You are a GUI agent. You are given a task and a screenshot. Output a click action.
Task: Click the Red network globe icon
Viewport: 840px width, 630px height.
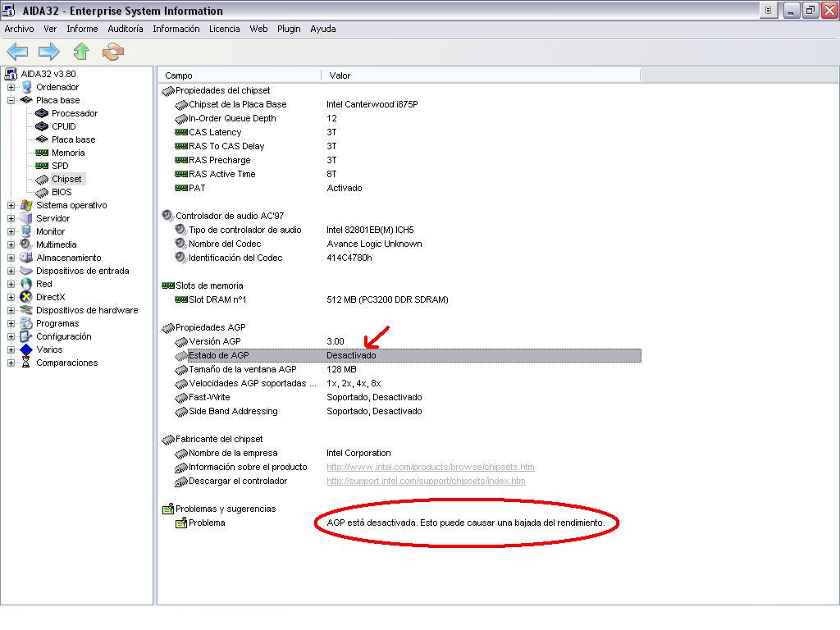tap(26, 284)
